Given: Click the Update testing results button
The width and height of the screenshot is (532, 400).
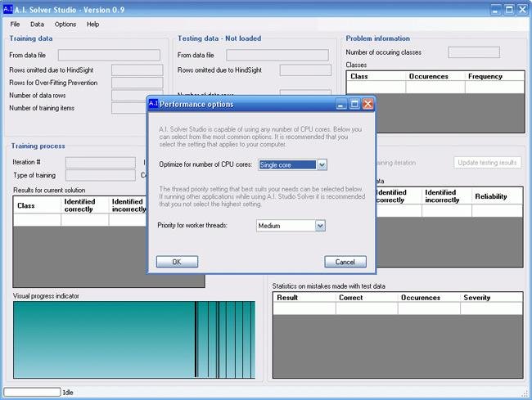Looking at the screenshot, I should tap(487, 163).
